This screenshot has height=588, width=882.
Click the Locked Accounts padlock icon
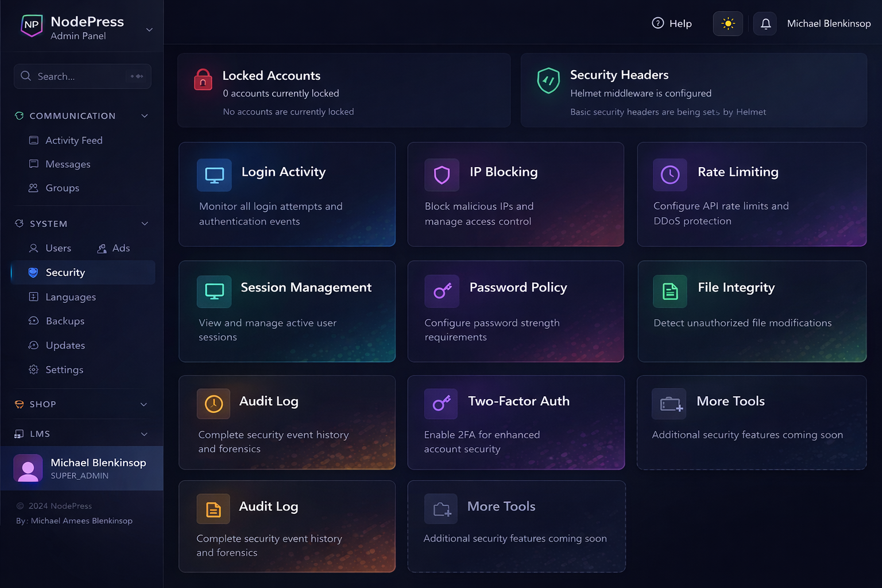[203, 80]
